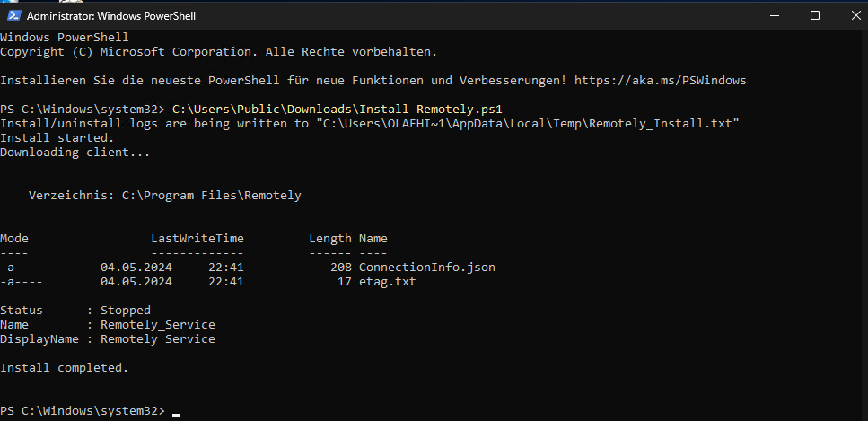The height and width of the screenshot is (421, 868).
Task: Maximize the PowerShell window
Action: pos(815,15)
